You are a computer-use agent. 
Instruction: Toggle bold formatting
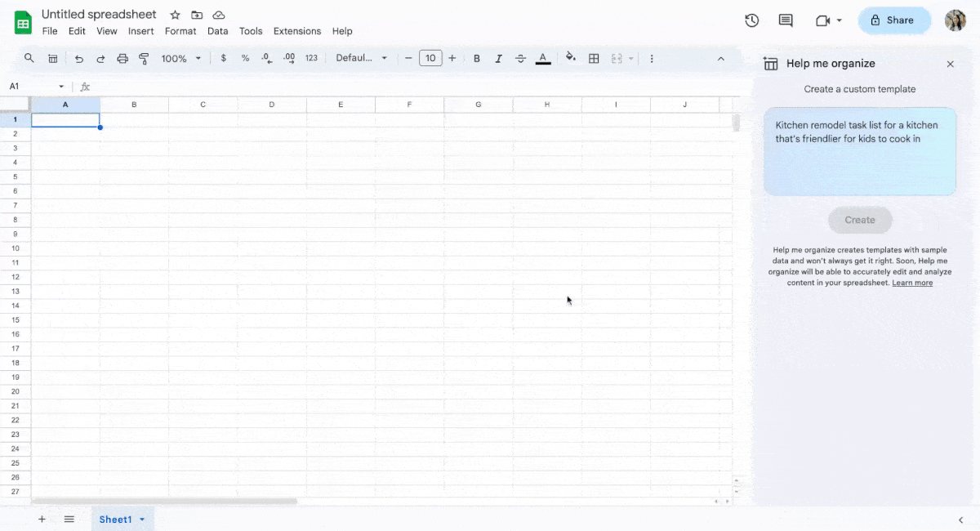[x=477, y=59]
